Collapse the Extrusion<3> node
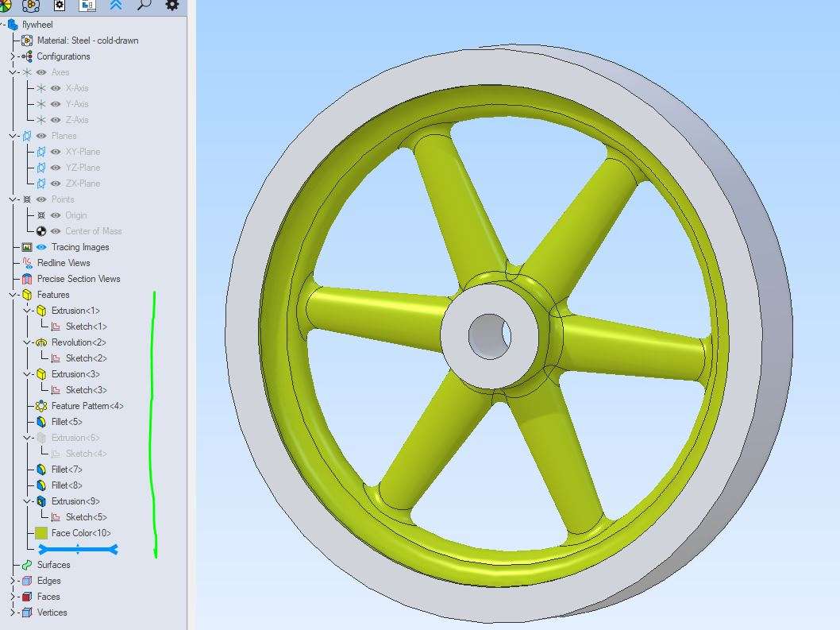 click(x=27, y=374)
